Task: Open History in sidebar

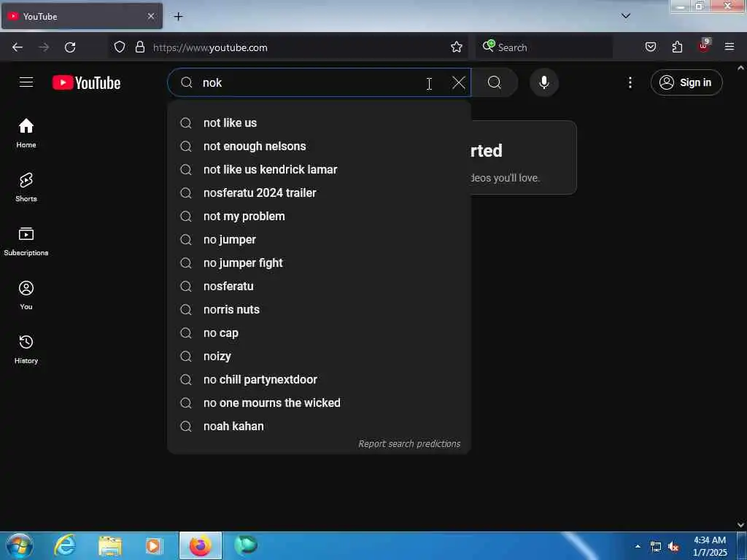Action: coord(26,349)
